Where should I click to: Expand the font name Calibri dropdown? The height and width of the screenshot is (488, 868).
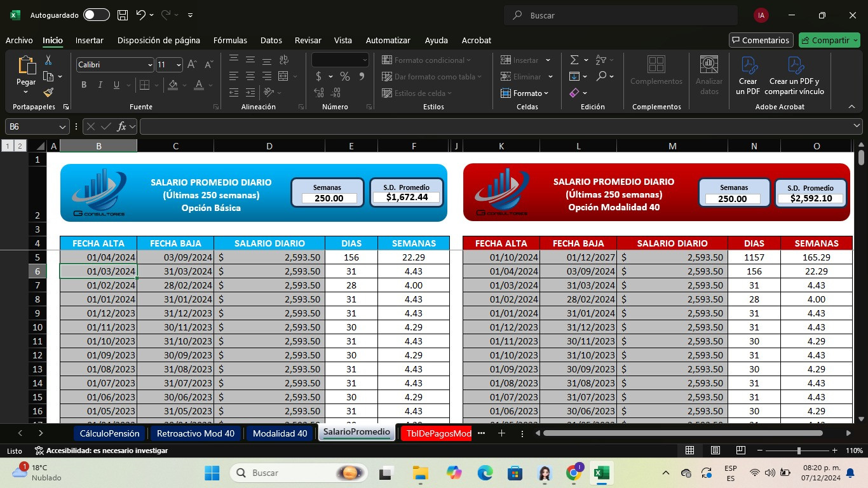tap(150, 65)
